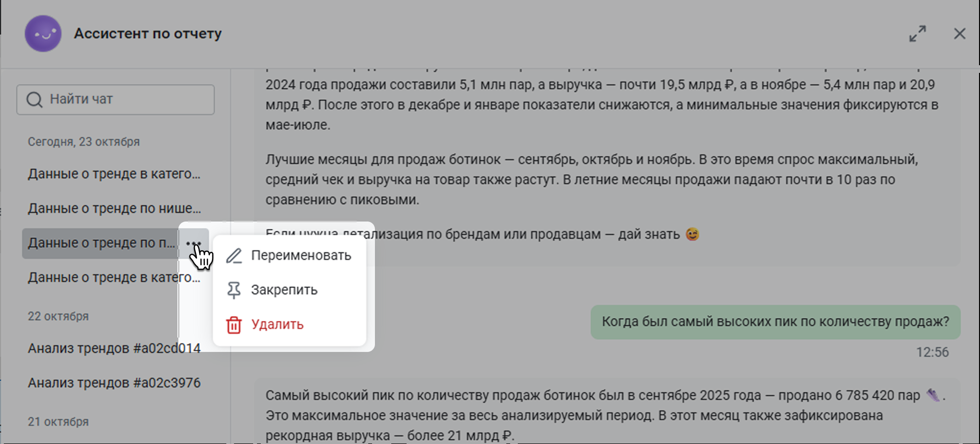Open the three-dot menu of the highlighted chat
Viewport: 980px width, 444px height.
193,244
